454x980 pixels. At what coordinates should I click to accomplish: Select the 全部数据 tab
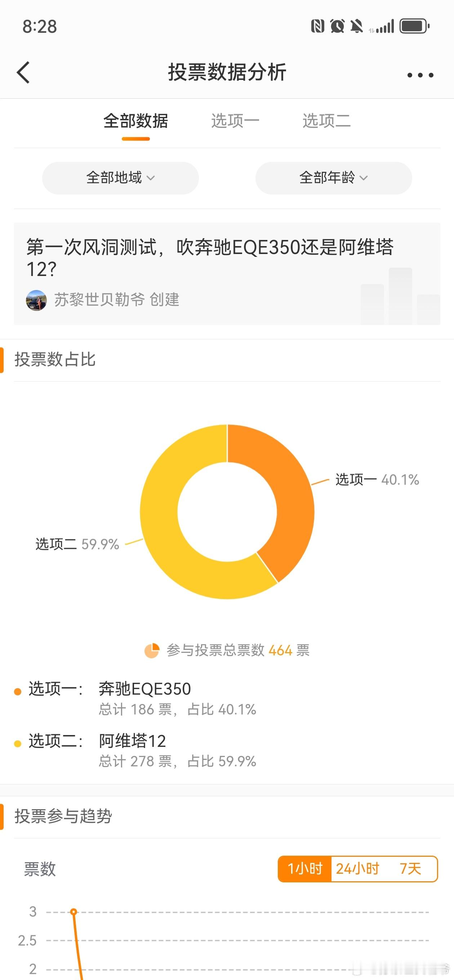(135, 121)
